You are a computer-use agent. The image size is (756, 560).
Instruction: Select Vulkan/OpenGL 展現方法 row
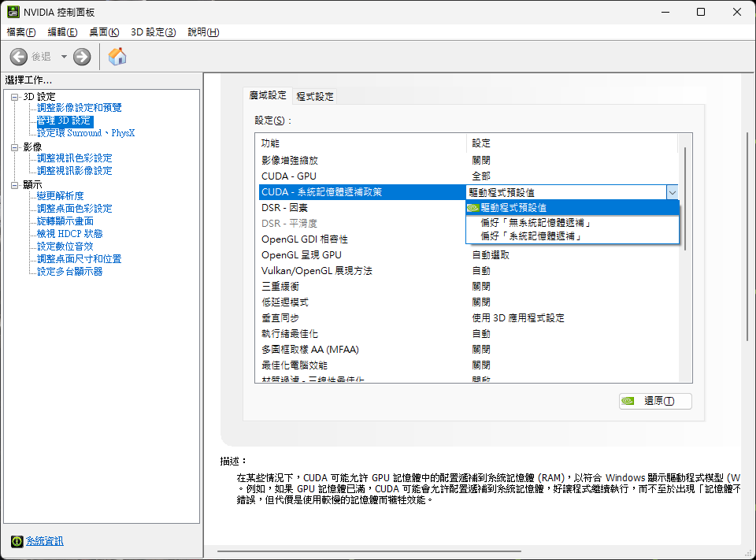[x=469, y=271]
